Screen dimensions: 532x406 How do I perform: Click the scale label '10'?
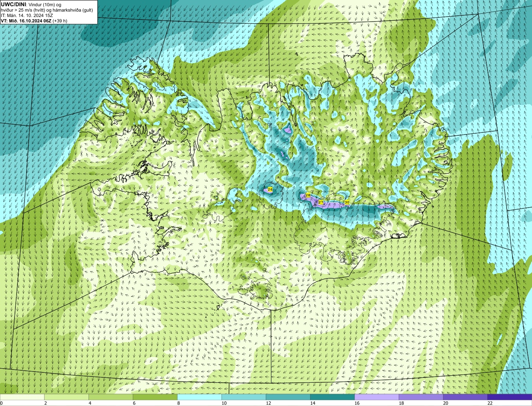pyautogui.click(x=224, y=403)
